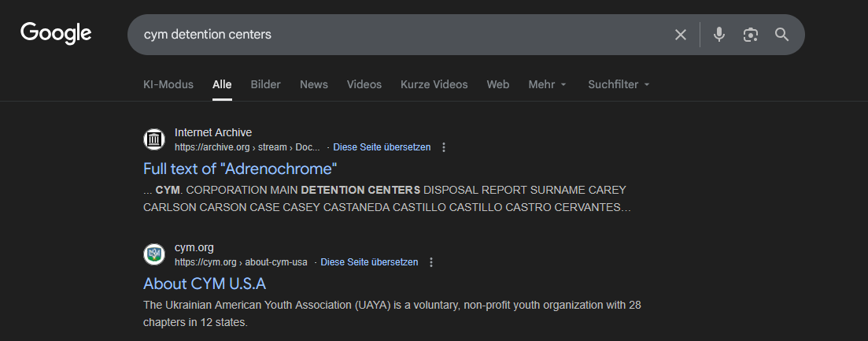Image resolution: width=868 pixels, height=341 pixels.
Task: Open Google Lens image search icon
Action: tap(751, 35)
